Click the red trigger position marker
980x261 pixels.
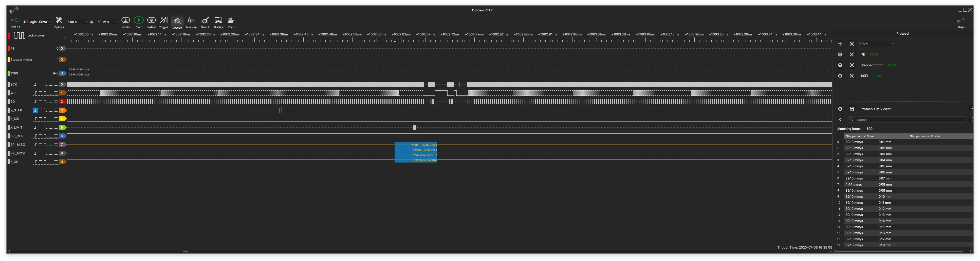(65, 37)
